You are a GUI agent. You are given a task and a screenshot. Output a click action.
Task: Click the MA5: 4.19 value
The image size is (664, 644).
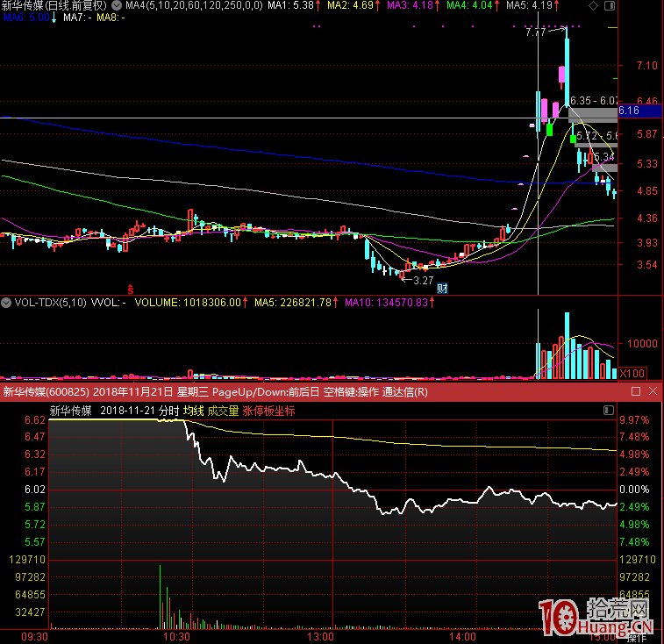[x=532, y=5]
